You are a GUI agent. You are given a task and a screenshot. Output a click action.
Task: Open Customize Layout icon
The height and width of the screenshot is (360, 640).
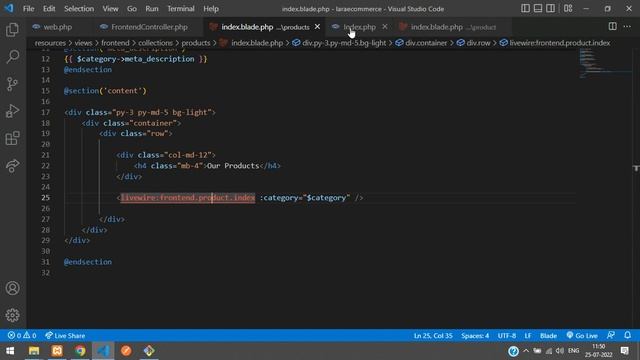(x=568, y=8)
